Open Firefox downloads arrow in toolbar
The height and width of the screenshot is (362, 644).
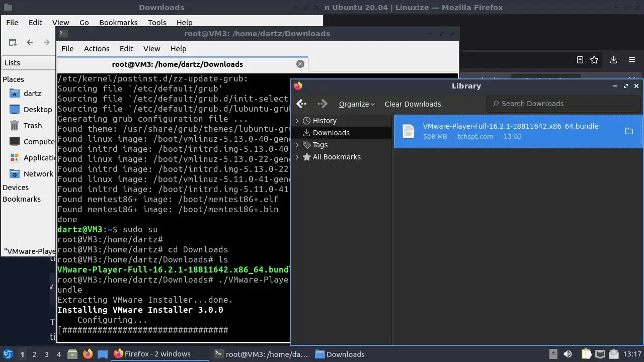click(x=614, y=60)
